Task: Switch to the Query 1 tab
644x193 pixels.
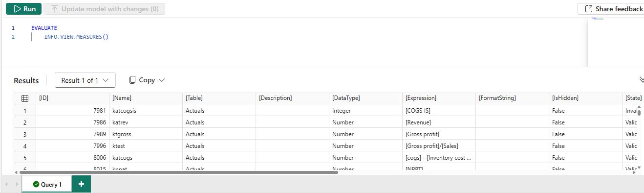Action: (47, 184)
